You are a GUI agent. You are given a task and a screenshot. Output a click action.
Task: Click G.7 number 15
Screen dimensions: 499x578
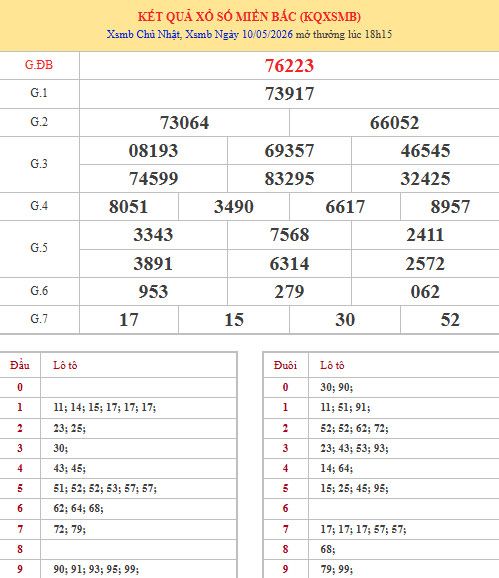pyautogui.click(x=234, y=320)
